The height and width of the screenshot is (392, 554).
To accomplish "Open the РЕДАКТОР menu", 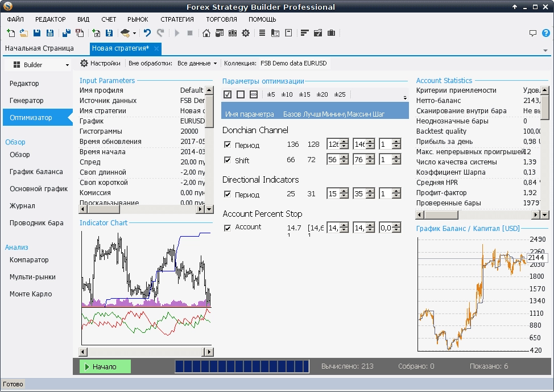I will [x=51, y=19].
